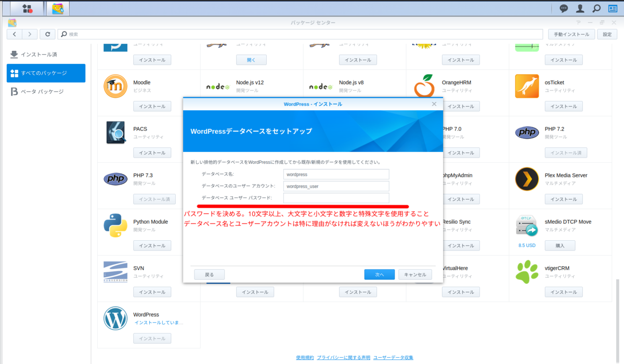Open (開く) the package in top row
Image resolution: width=624 pixels, height=364 pixels.
(251, 60)
